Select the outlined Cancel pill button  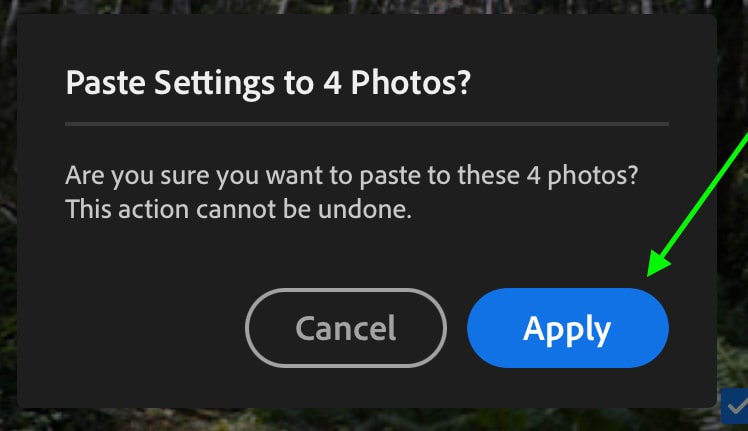point(346,328)
